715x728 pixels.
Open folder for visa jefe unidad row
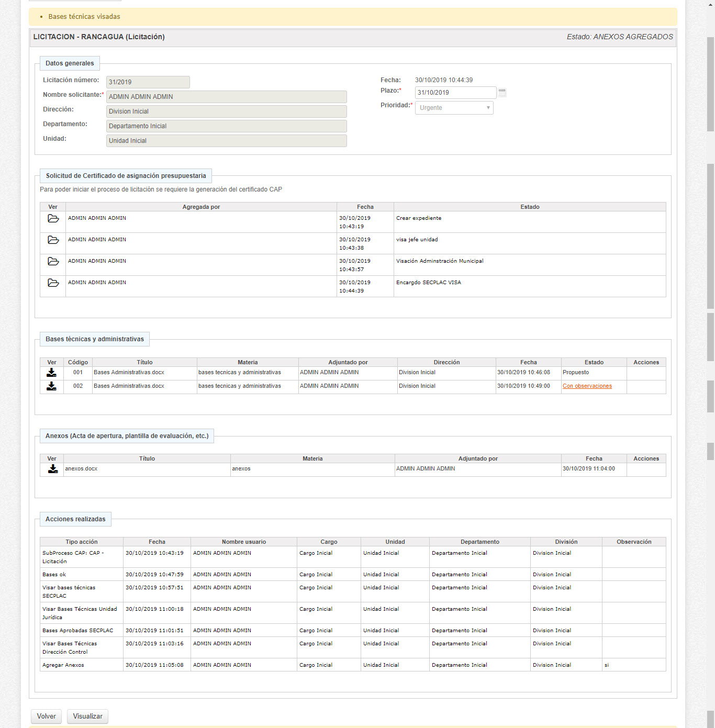pos(53,240)
